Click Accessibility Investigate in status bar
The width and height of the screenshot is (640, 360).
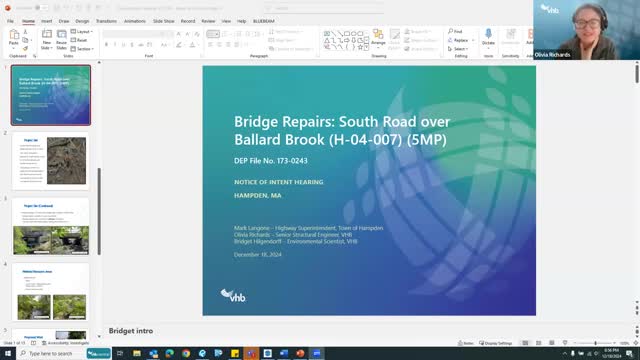65,343
